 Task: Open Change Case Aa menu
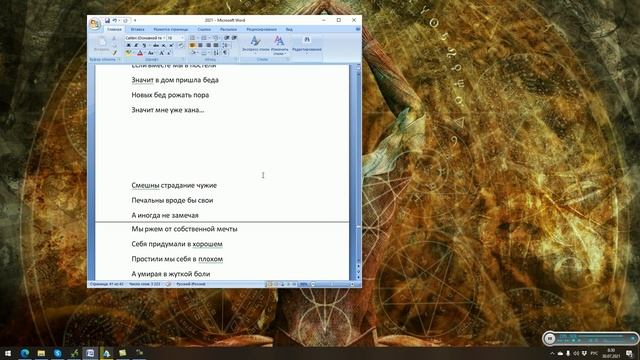pos(151,53)
